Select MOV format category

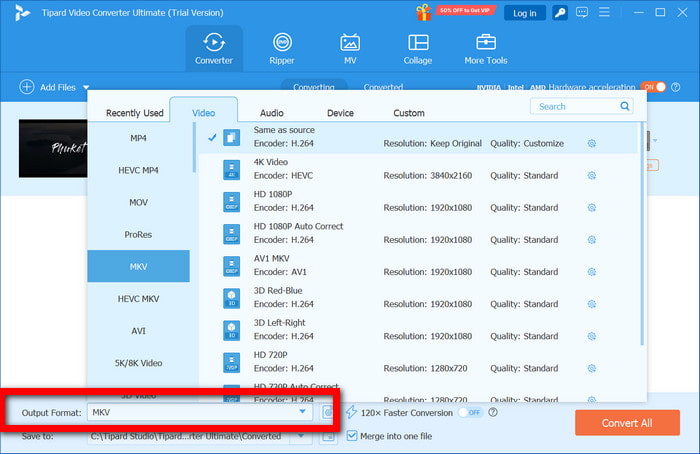click(138, 202)
